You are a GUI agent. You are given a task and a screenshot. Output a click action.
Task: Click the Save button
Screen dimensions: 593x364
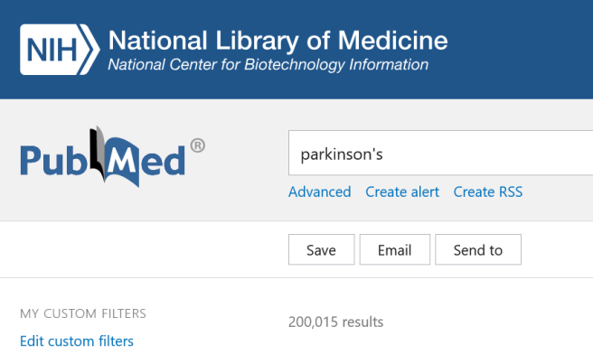pyautogui.click(x=322, y=249)
